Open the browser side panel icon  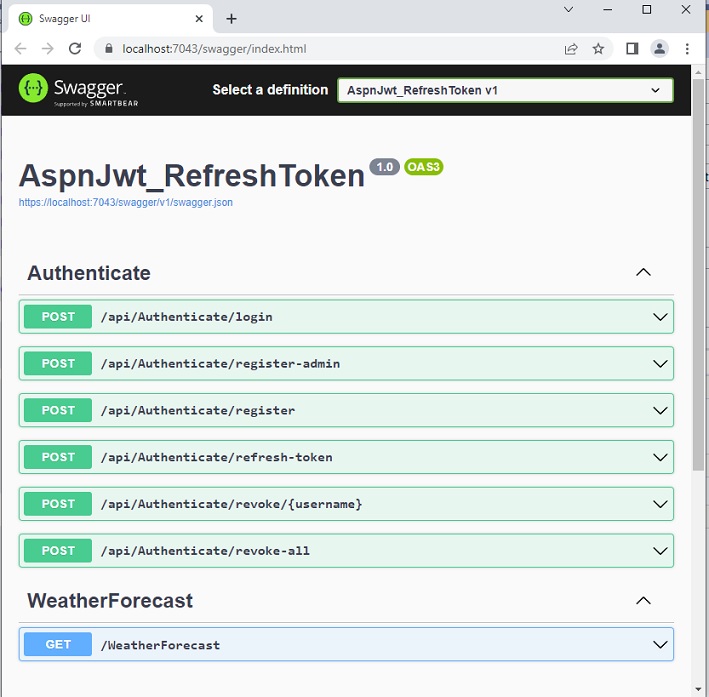[632, 48]
